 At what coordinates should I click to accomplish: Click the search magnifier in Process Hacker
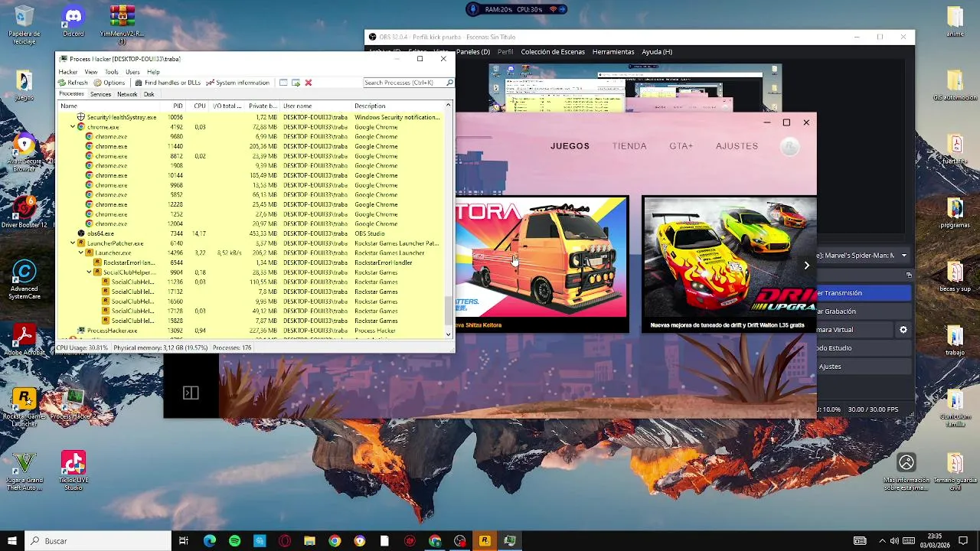click(449, 83)
